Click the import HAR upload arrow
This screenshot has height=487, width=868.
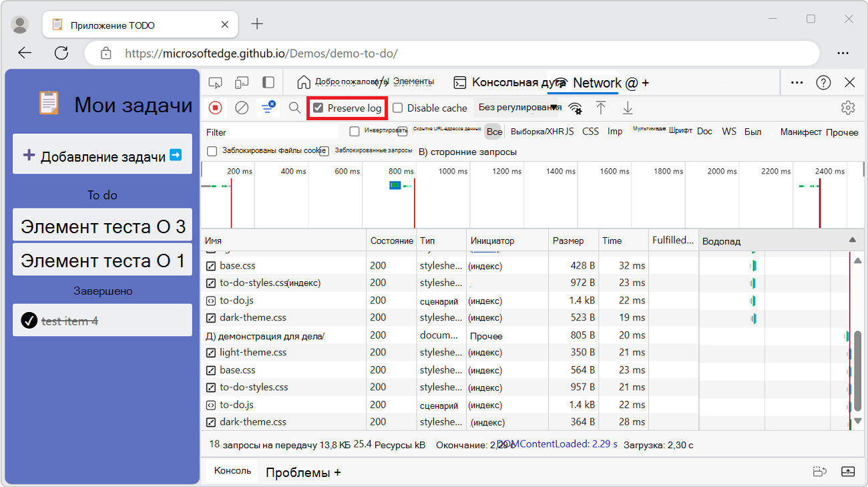pos(601,108)
